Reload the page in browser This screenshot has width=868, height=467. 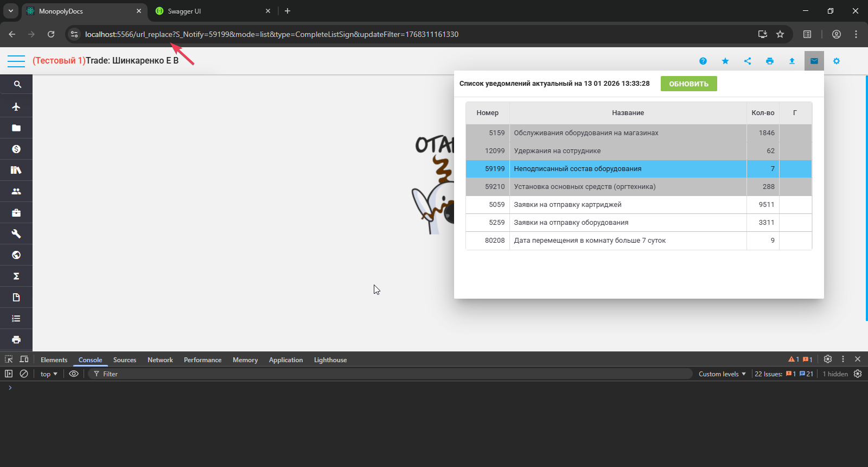51,34
